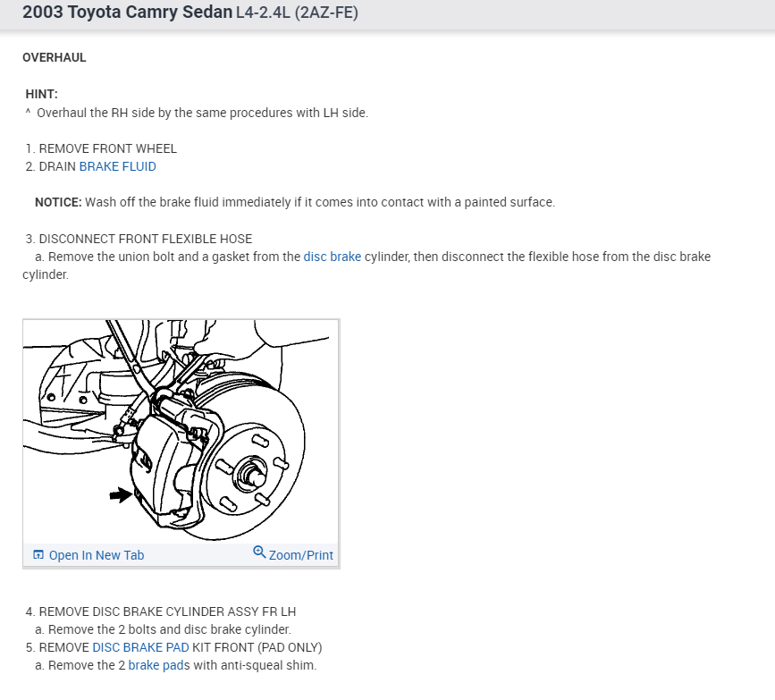The width and height of the screenshot is (775, 700).
Task: Click the wheel hub center in the diagram
Action: 252,476
